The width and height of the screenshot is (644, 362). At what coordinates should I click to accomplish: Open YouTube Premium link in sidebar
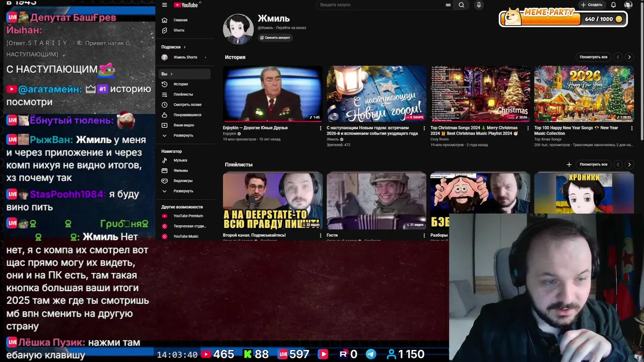[x=185, y=216]
